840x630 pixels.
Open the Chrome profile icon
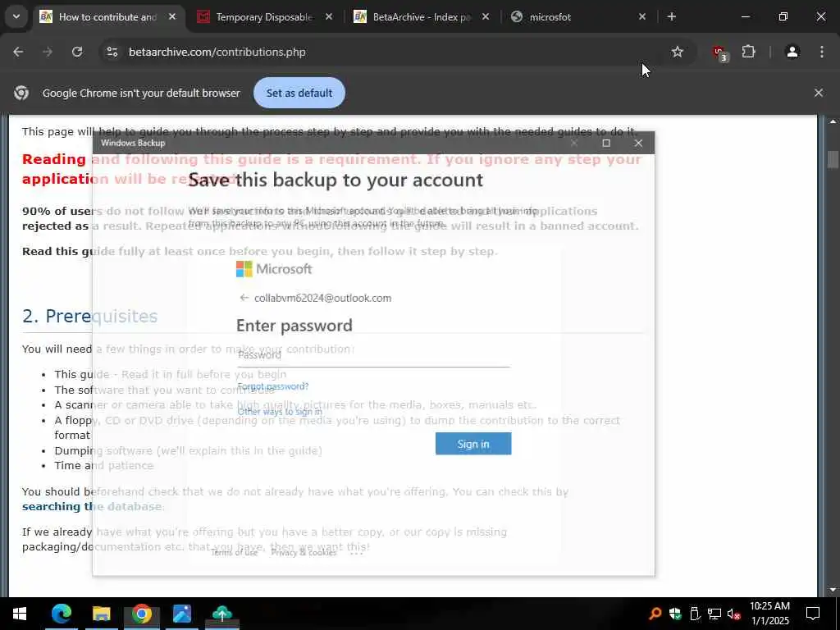tap(792, 52)
